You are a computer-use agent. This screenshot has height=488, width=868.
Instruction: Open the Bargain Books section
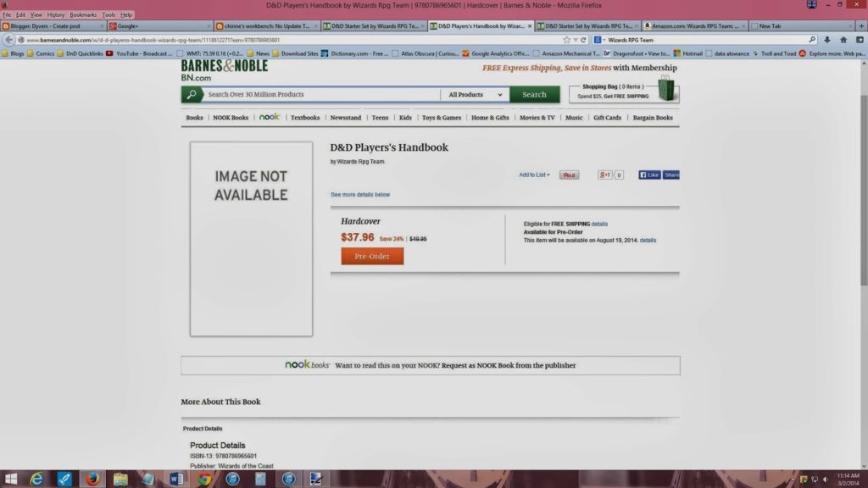tap(653, 118)
